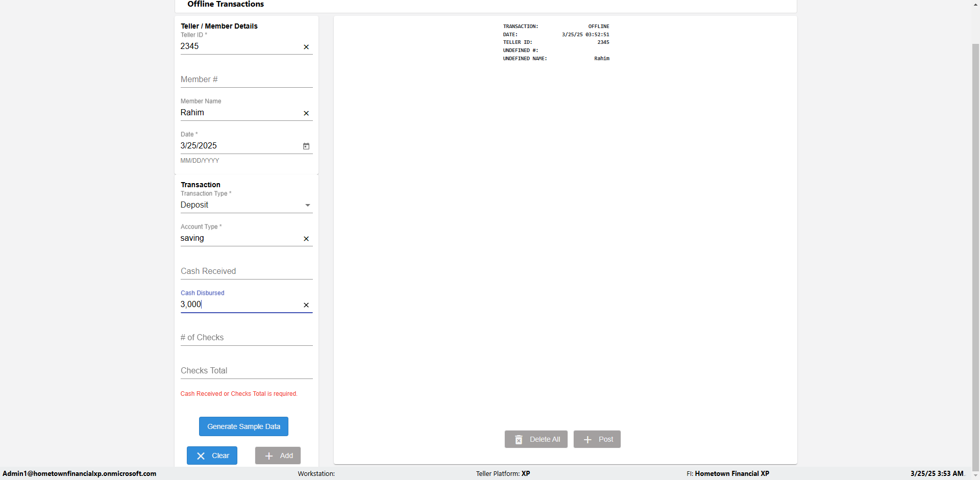Focus the Cash Received input field

coord(247,271)
